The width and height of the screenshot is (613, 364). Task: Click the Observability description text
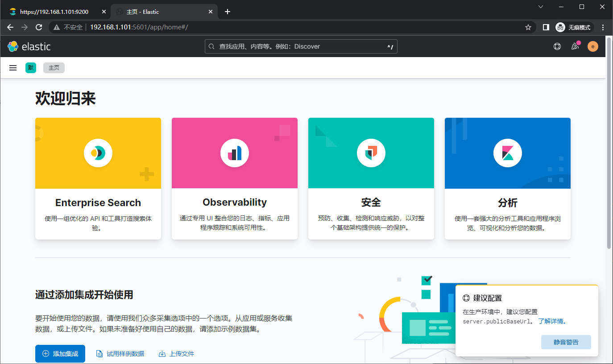pos(235,223)
